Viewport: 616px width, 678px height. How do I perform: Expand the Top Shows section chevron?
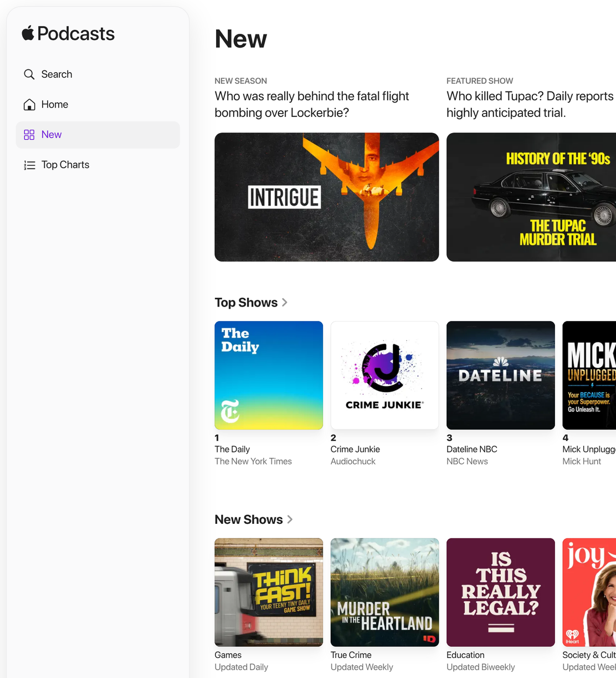[x=285, y=303]
